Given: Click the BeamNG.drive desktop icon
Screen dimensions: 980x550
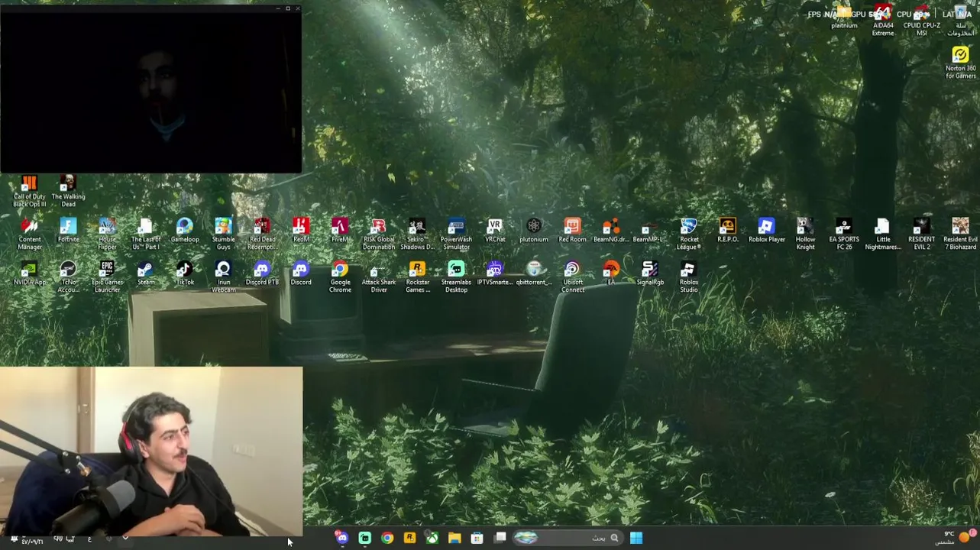Looking at the screenshot, I should (611, 231).
